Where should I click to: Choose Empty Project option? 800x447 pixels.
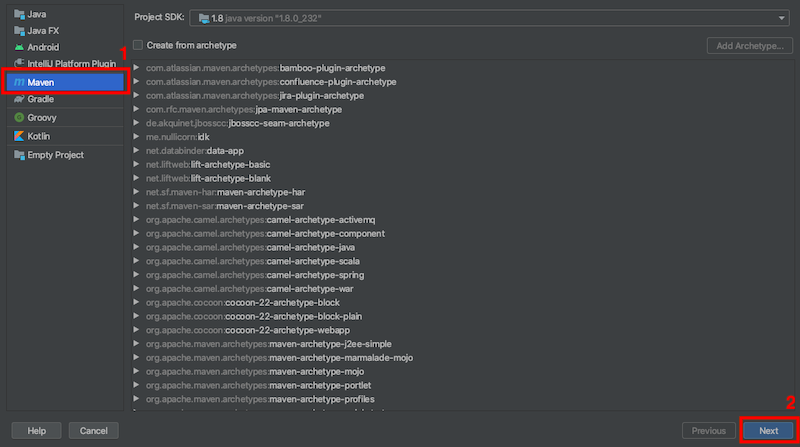coord(65,155)
